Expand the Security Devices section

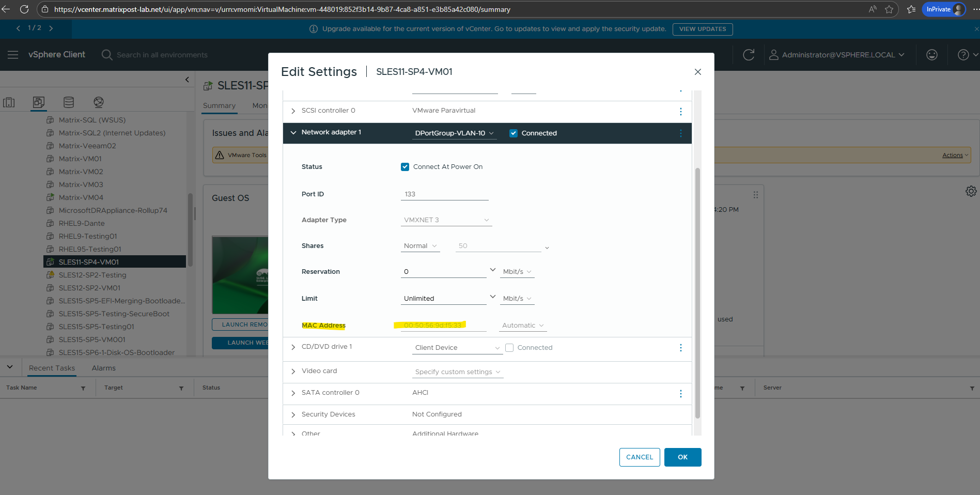pos(293,415)
